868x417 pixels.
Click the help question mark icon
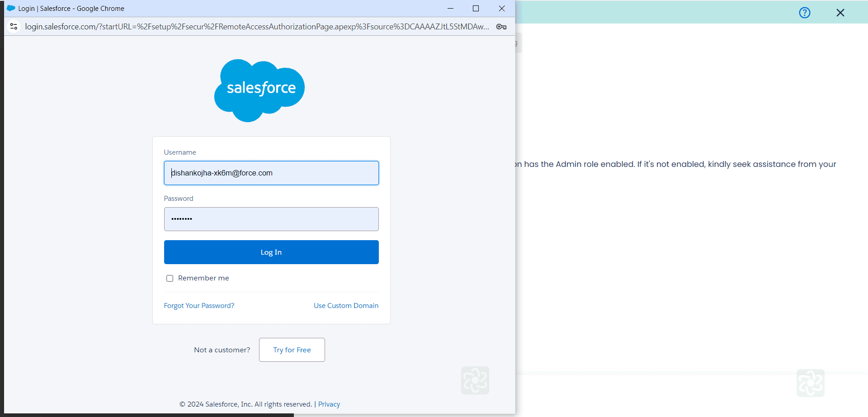805,13
